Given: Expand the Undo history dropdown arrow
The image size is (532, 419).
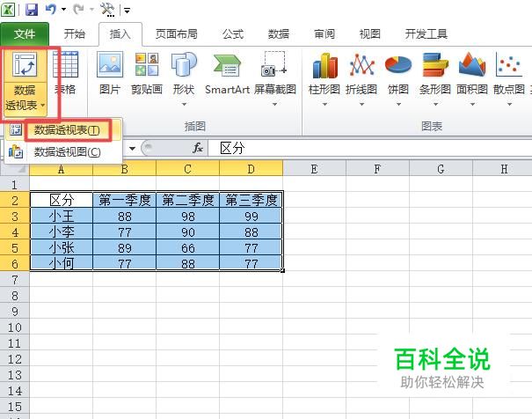Looking at the screenshot, I should point(64,10).
